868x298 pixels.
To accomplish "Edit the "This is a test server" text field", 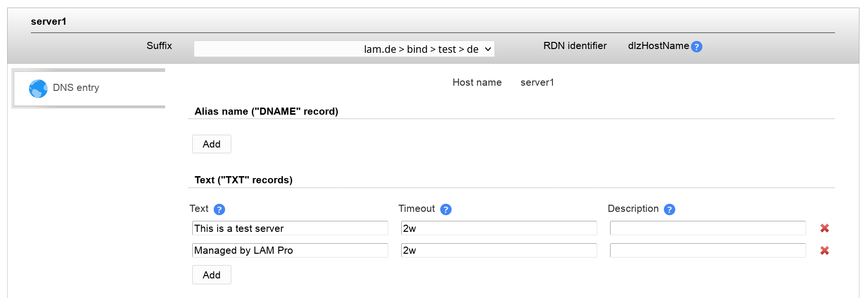I will [x=290, y=228].
